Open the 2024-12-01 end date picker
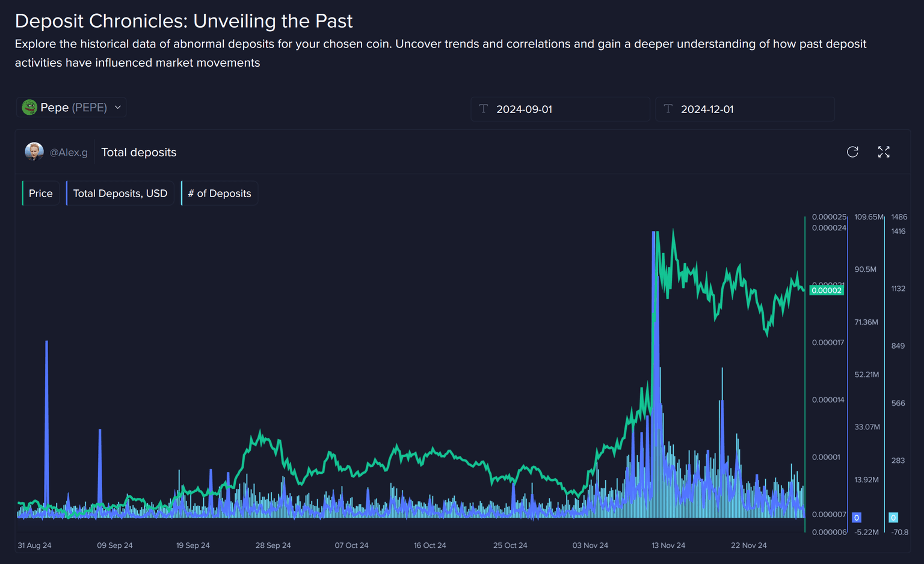 click(x=745, y=109)
